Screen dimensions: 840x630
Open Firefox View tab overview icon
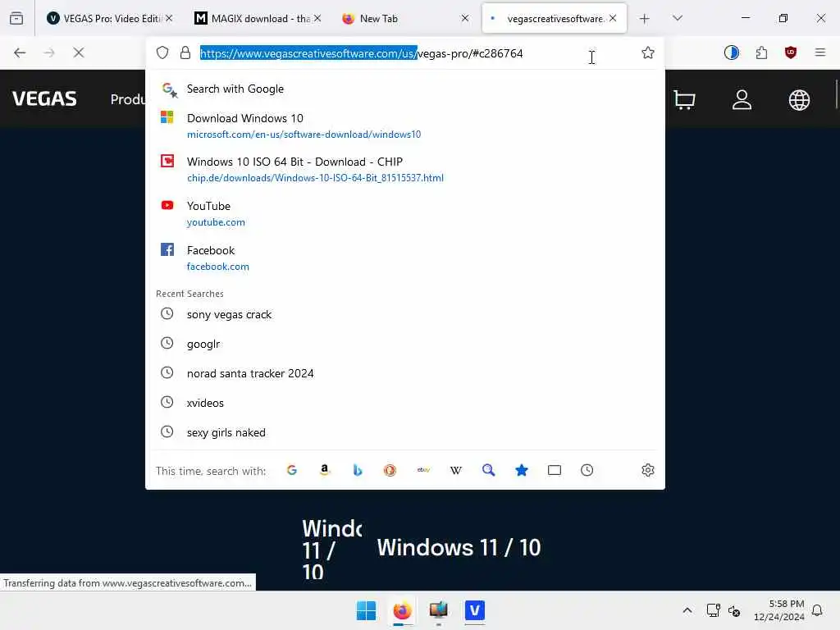(16, 18)
